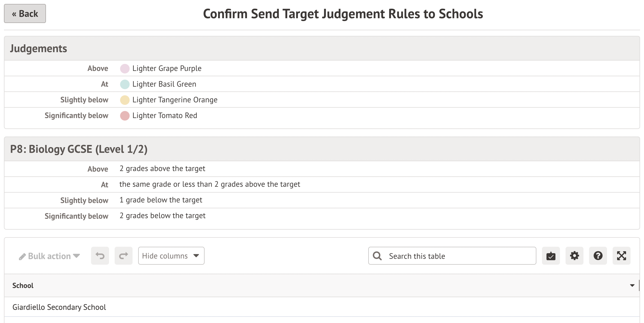Click the Lighter Tangerine Orange swatch
This screenshot has height=323, width=644.
(125, 100)
